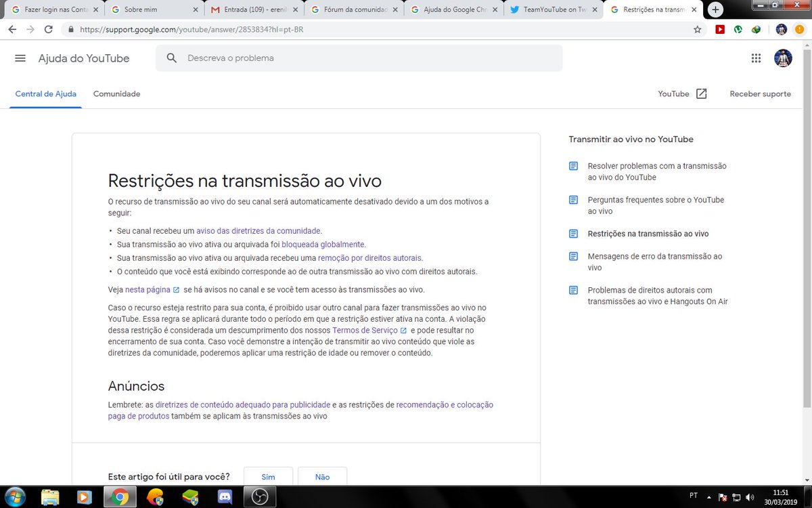
Task: Click the volume speaker tray icon
Action: click(751, 496)
